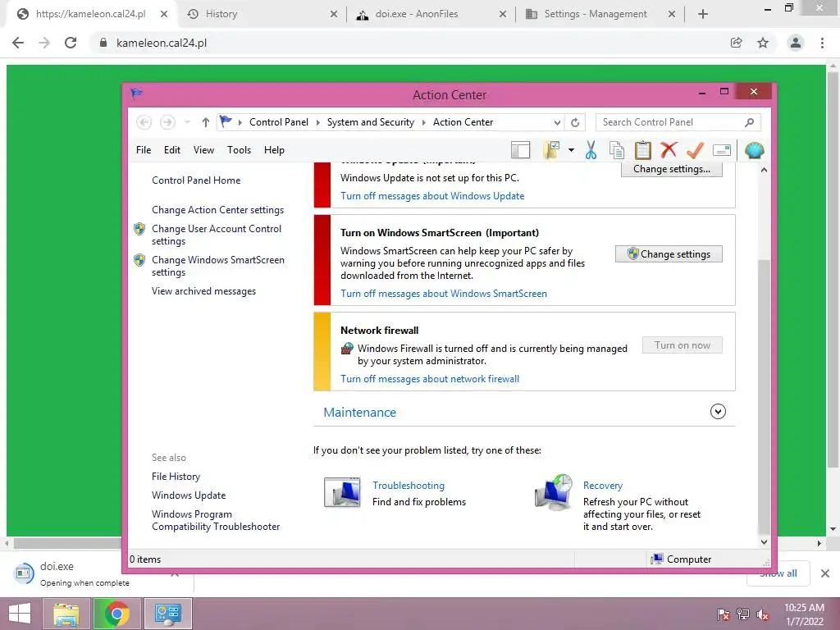The width and height of the screenshot is (840, 630).
Task: Click the refresh button beside address bar
Action: coord(575,123)
